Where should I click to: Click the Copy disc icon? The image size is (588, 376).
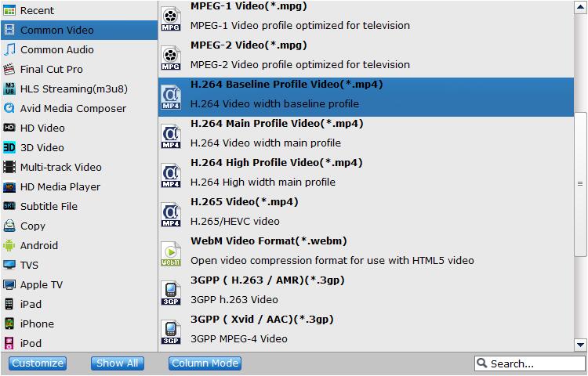click(x=9, y=226)
